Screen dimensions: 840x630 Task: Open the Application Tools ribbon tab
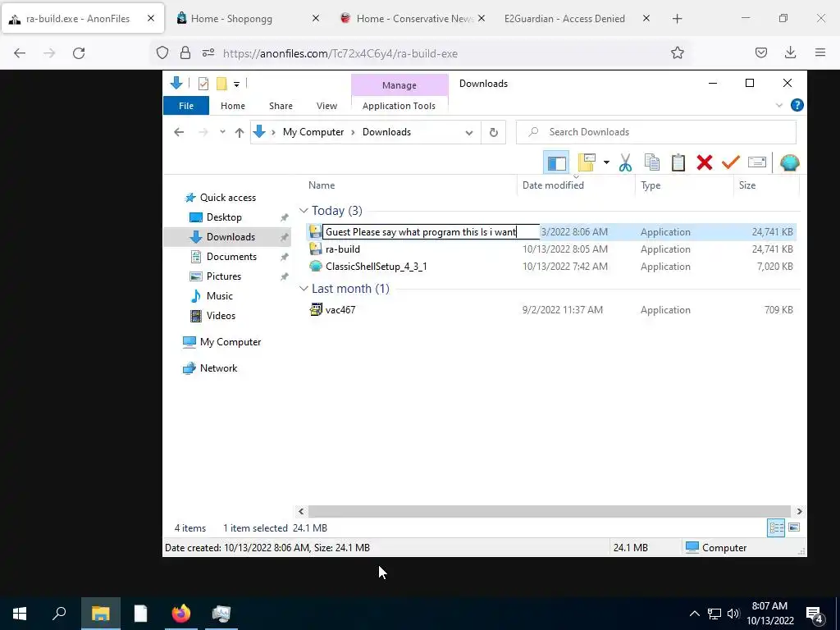click(399, 106)
